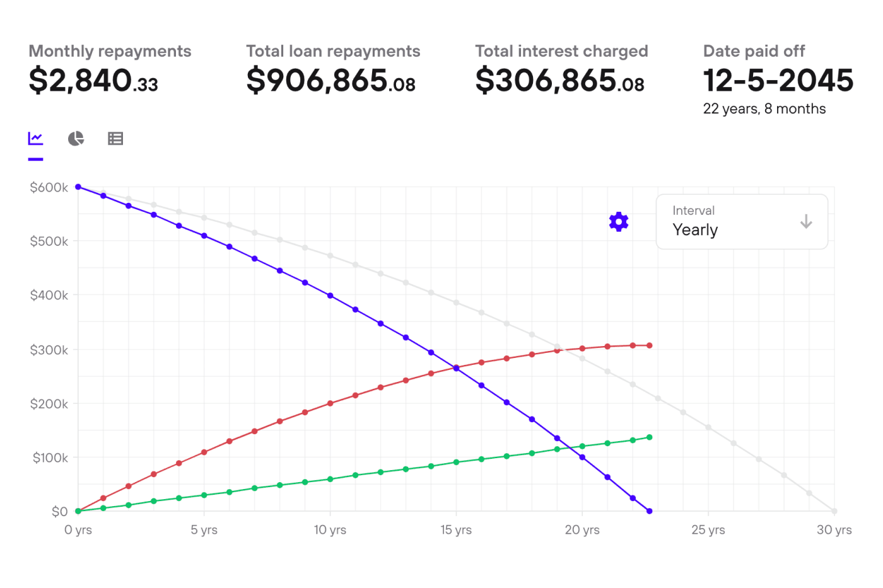The height and width of the screenshot is (588, 883).
Task: Click the total interest charged amount
Action: tap(559, 81)
